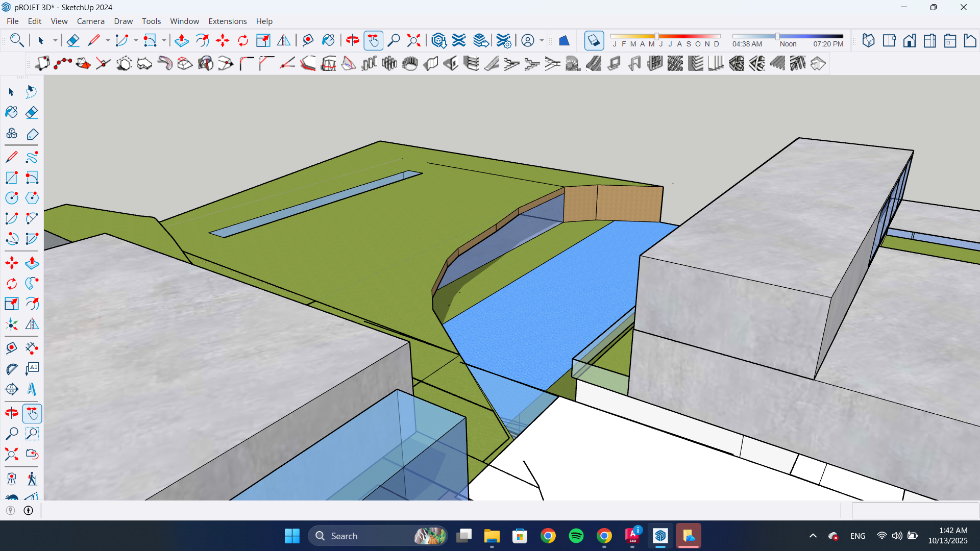Open the Camera menu

coord(90,21)
